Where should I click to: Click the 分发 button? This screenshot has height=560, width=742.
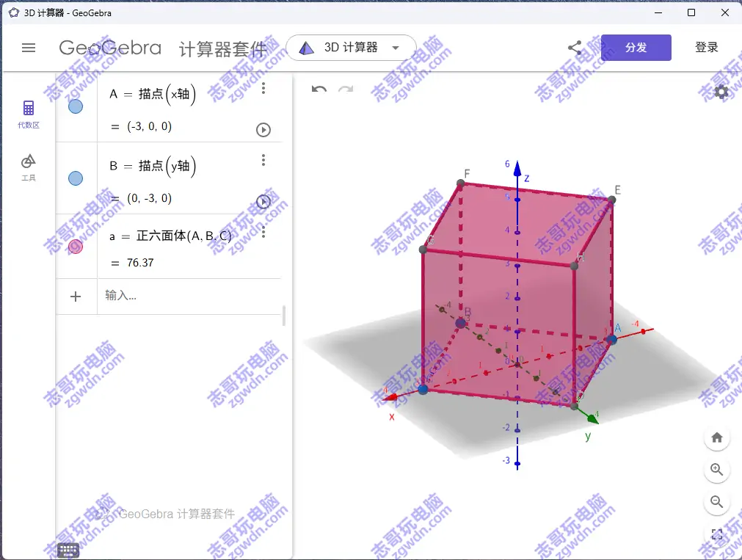tap(636, 47)
